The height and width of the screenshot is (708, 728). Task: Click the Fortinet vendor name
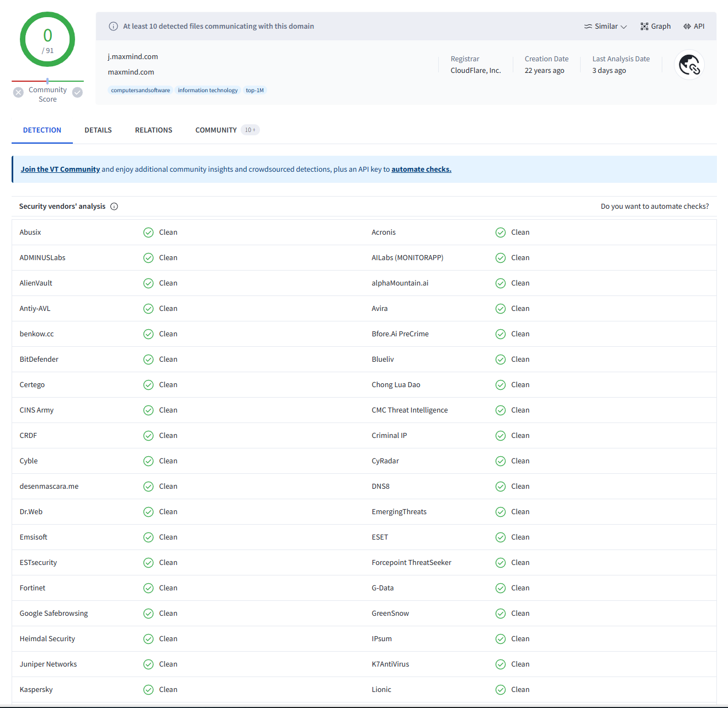coord(33,588)
